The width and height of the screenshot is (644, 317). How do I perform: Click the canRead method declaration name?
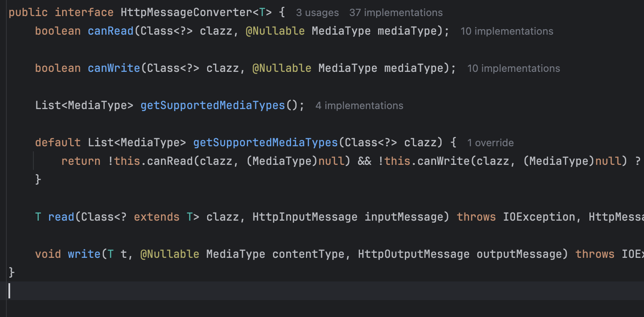[111, 31]
